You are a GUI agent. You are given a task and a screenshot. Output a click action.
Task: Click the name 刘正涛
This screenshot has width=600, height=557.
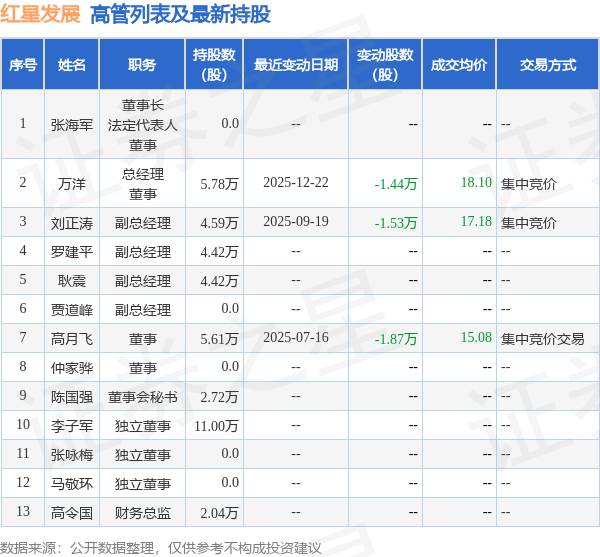pyautogui.click(x=72, y=223)
